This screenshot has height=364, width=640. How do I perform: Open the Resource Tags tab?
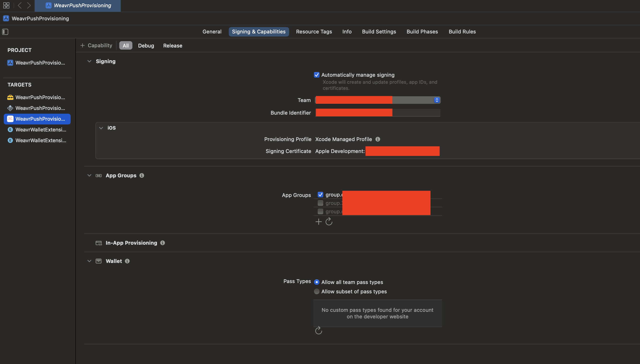pyautogui.click(x=314, y=32)
